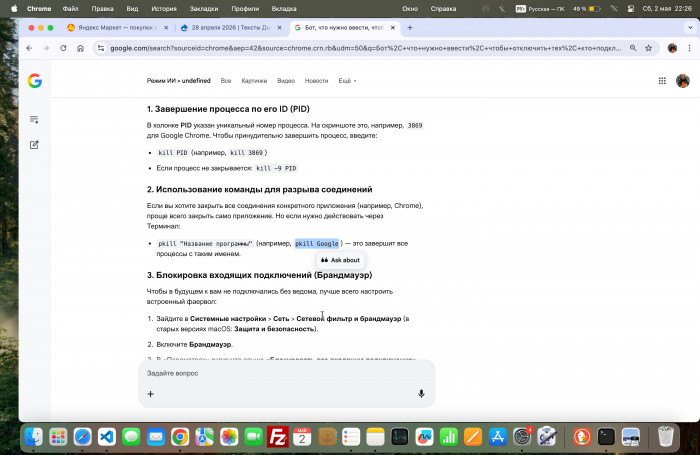The height and width of the screenshot is (455, 700).
Task: Click the battery 49% status indicator
Action: coord(587,8)
